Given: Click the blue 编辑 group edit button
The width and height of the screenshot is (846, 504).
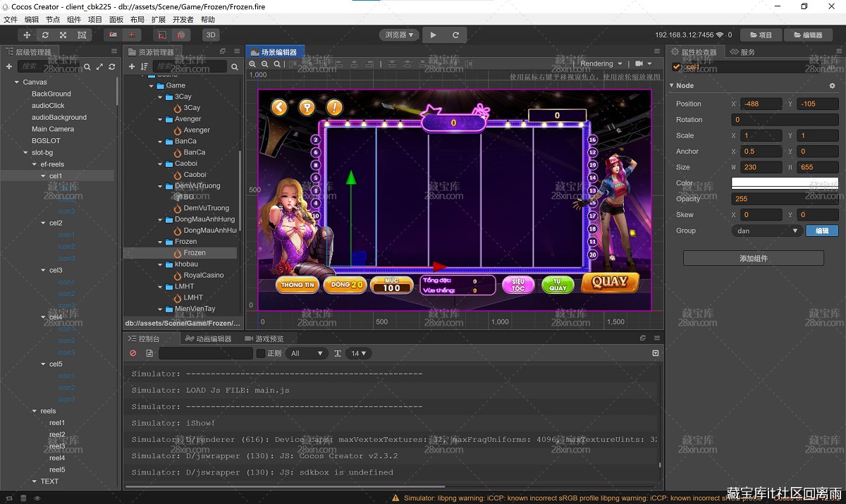Looking at the screenshot, I should pyautogui.click(x=822, y=231).
